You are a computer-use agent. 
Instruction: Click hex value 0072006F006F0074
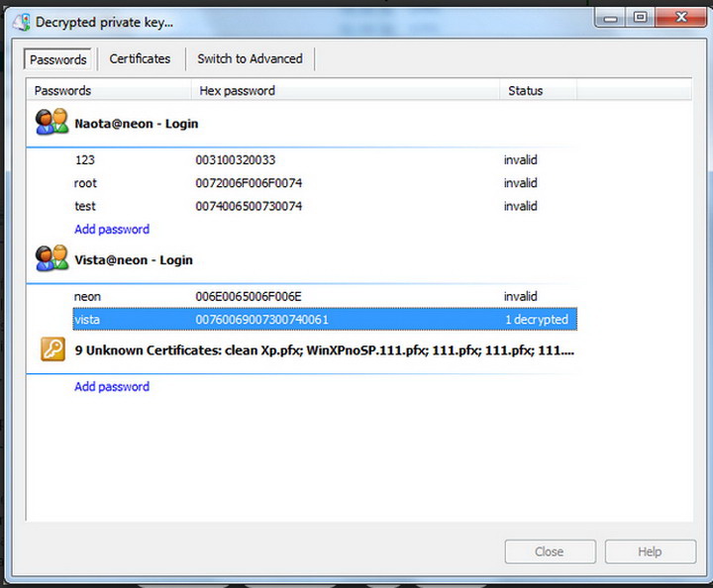click(249, 183)
